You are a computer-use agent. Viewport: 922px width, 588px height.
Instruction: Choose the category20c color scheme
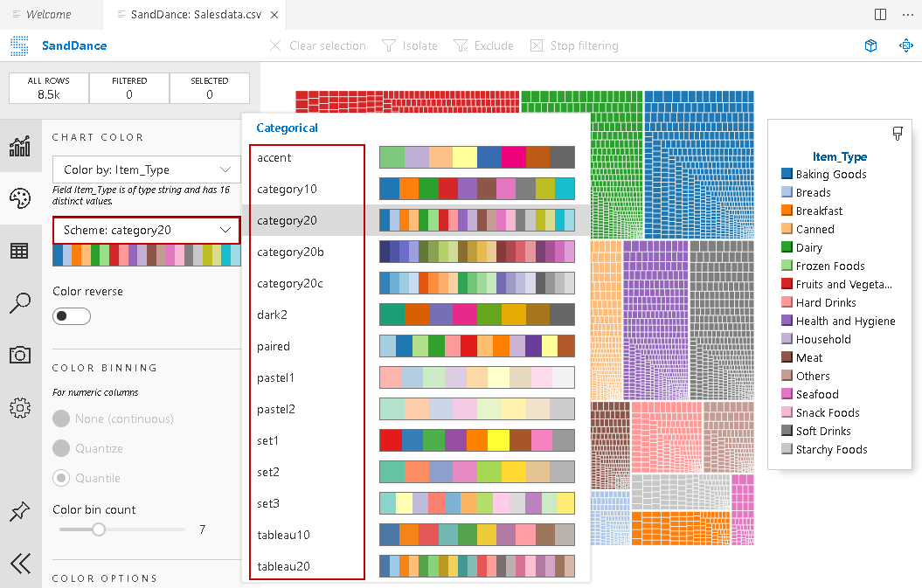point(416,283)
